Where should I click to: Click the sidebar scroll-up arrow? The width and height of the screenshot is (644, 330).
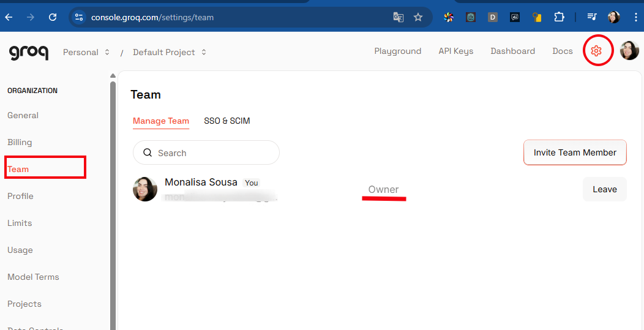point(113,76)
